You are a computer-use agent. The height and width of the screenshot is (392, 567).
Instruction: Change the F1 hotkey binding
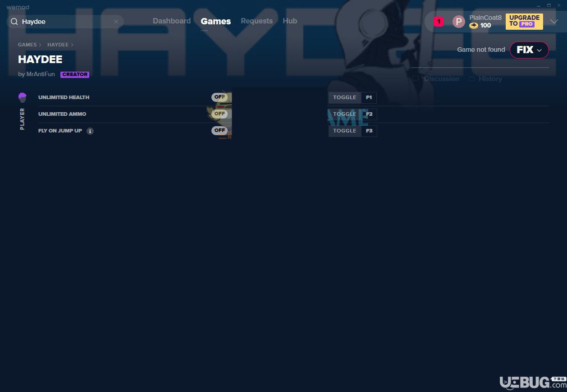pyautogui.click(x=369, y=97)
